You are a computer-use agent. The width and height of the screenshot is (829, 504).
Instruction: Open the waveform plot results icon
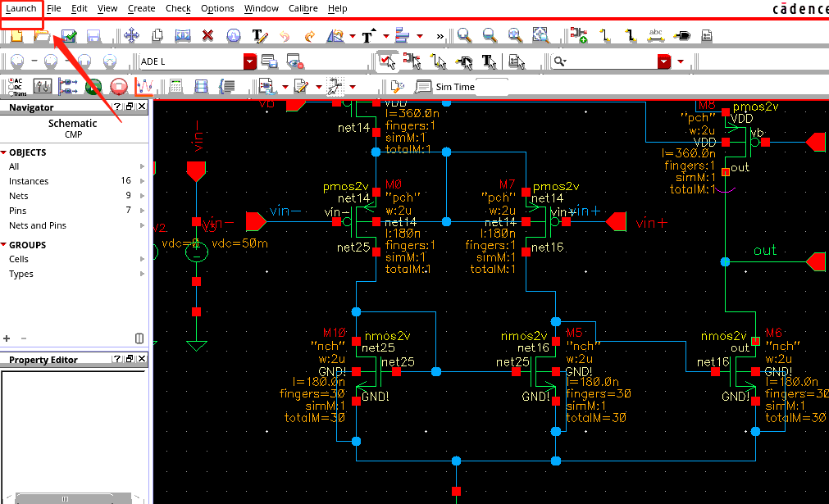[x=144, y=87]
